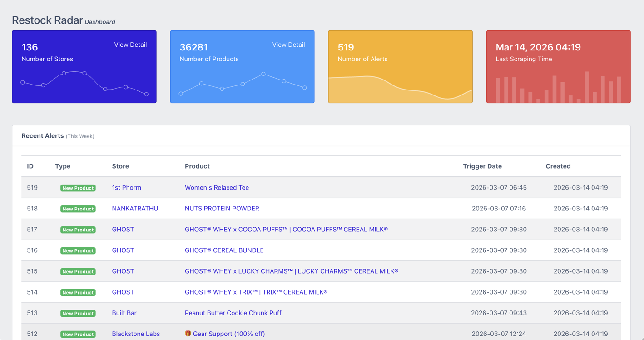Open GHOST WHEY x LUCKY CHARMS product link
The width and height of the screenshot is (644, 340).
pyautogui.click(x=292, y=271)
